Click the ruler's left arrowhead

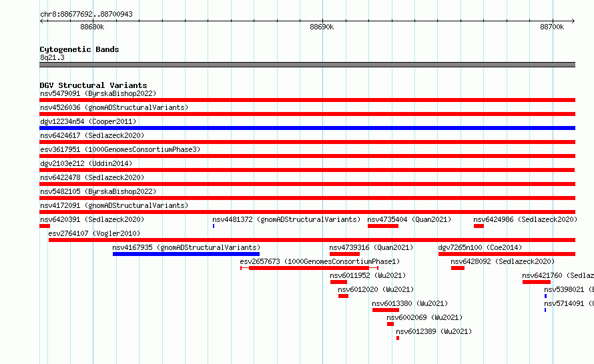(42, 21)
